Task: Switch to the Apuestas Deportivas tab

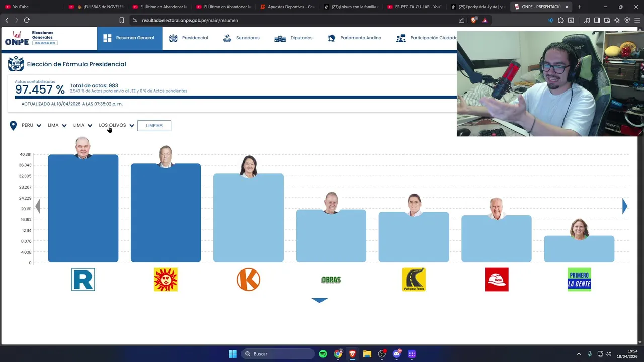Action: pyautogui.click(x=287, y=7)
